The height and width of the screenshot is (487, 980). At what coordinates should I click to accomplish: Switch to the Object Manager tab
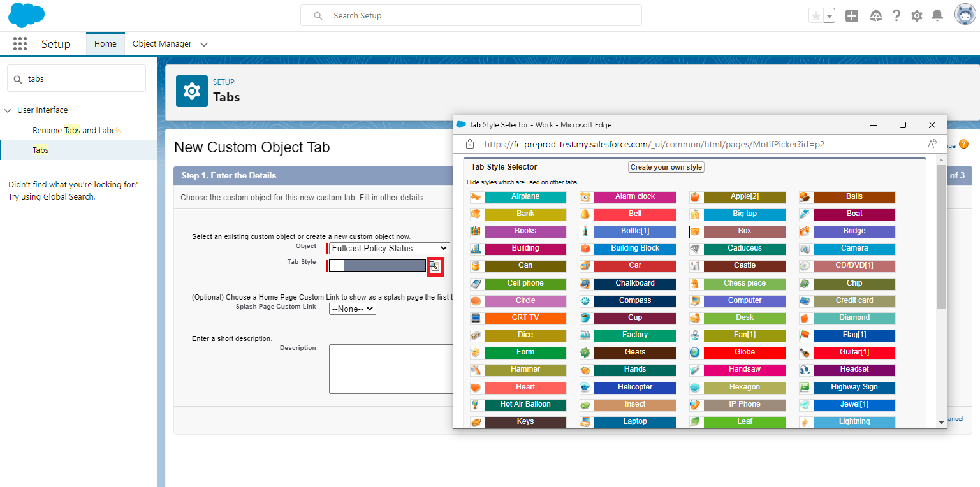(x=162, y=44)
